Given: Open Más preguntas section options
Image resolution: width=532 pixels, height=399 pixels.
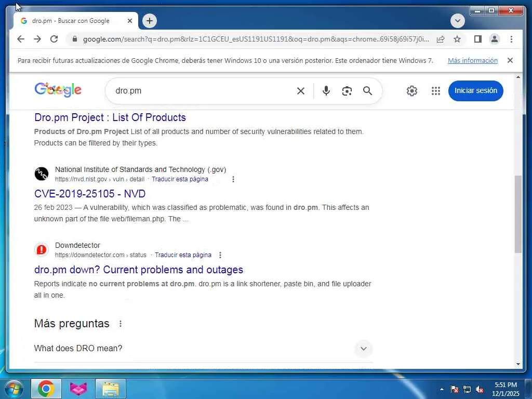Looking at the screenshot, I should point(121,324).
